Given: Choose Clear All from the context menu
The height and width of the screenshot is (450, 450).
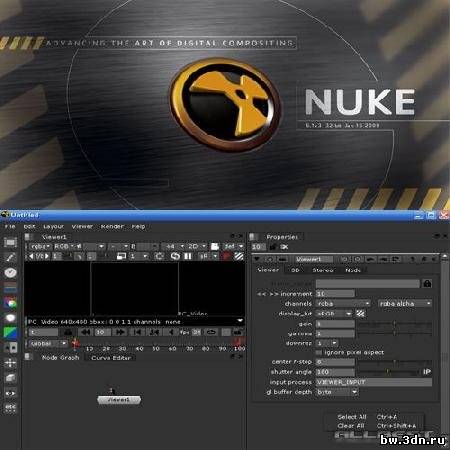Looking at the screenshot, I should pos(351,426).
